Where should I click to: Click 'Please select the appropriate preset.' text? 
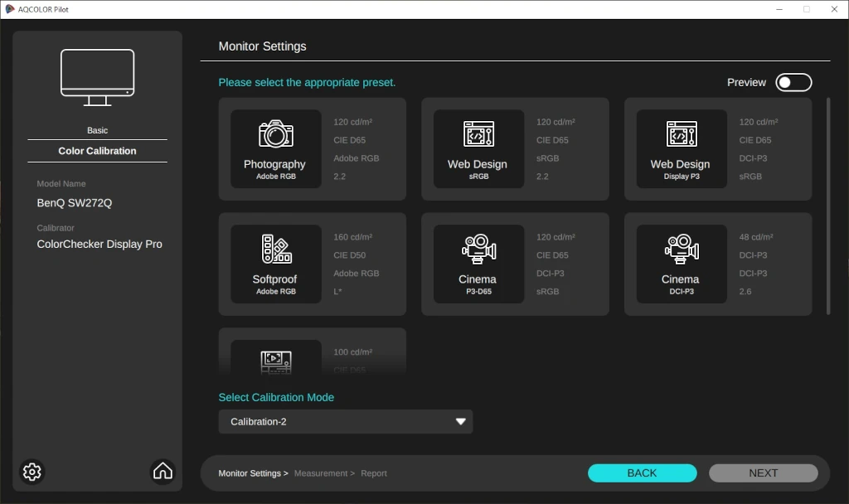307,82
